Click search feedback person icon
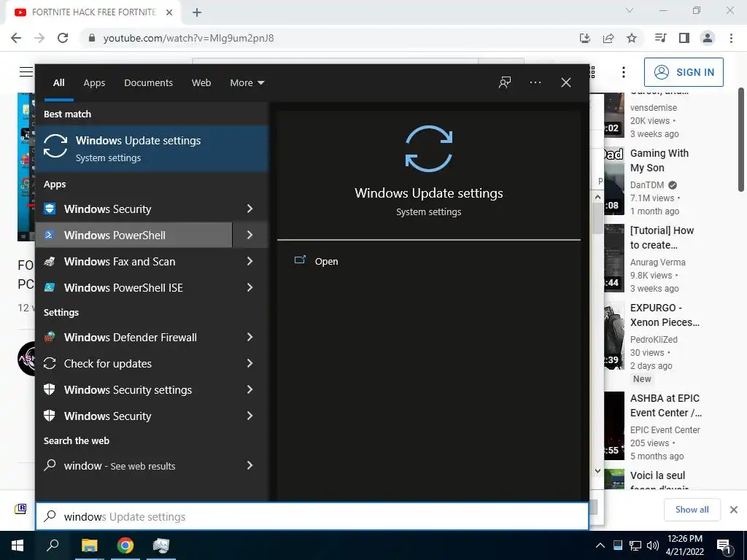This screenshot has width=747, height=560. tap(505, 82)
